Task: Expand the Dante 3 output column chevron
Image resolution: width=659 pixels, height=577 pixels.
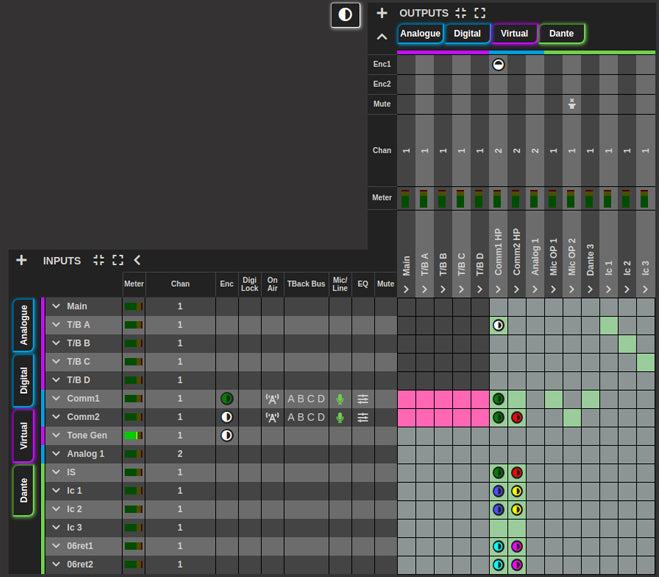Action: [x=590, y=290]
